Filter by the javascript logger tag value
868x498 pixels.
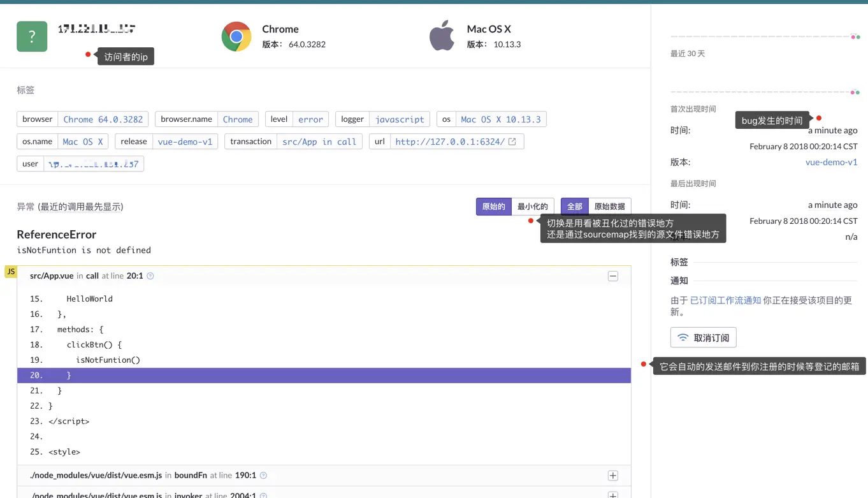click(400, 119)
